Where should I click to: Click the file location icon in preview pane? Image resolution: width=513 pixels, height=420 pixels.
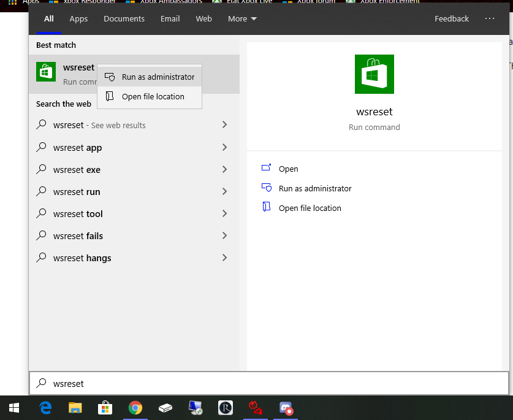267,207
